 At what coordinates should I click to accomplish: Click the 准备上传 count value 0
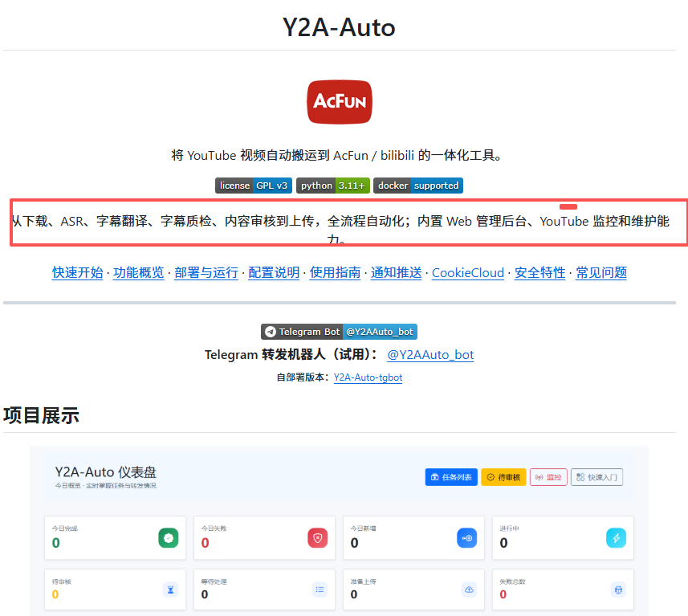pyautogui.click(x=354, y=594)
